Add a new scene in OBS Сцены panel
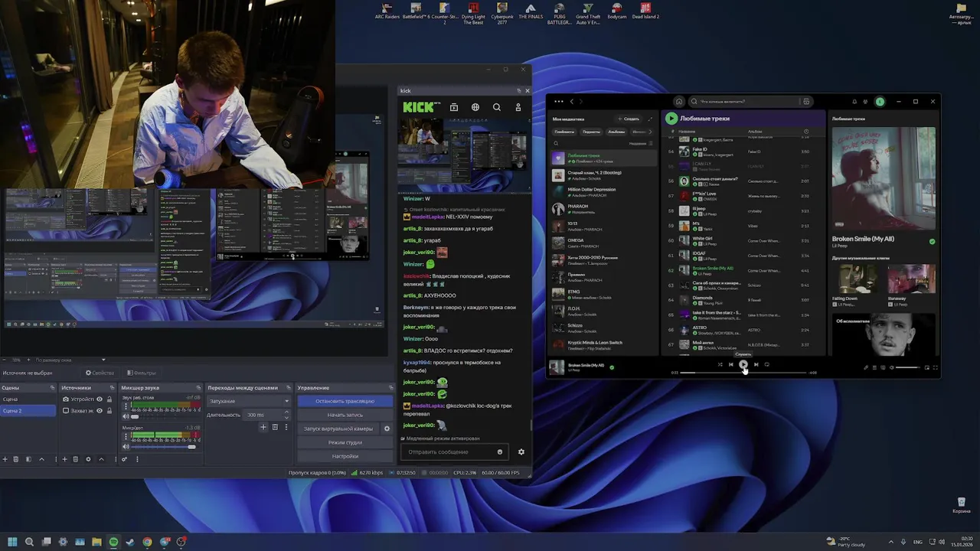The image size is (980, 551). (5, 459)
